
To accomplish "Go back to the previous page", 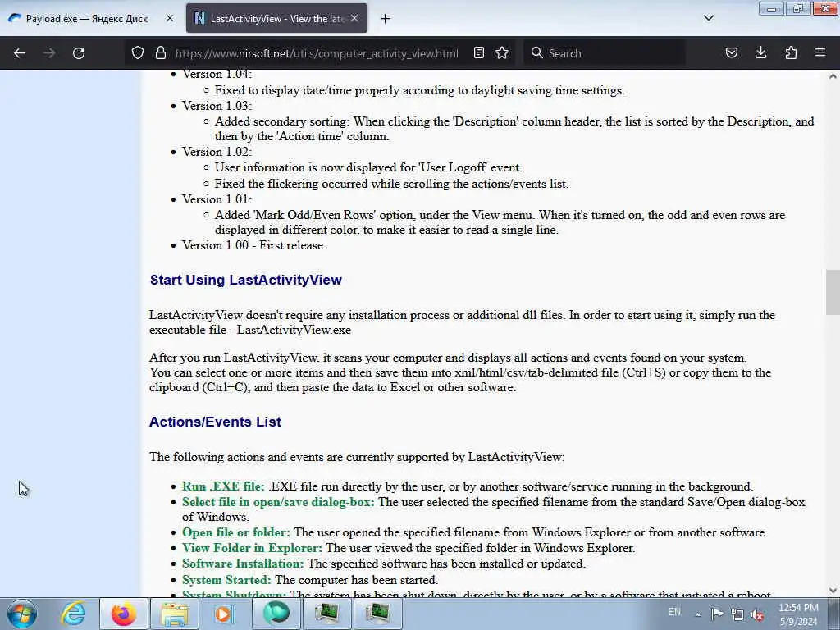I will pos(20,53).
